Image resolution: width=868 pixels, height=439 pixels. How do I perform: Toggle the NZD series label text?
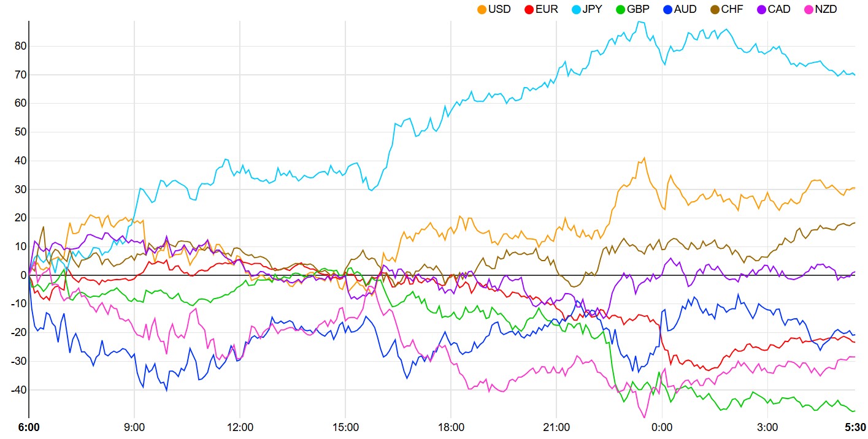click(826, 9)
